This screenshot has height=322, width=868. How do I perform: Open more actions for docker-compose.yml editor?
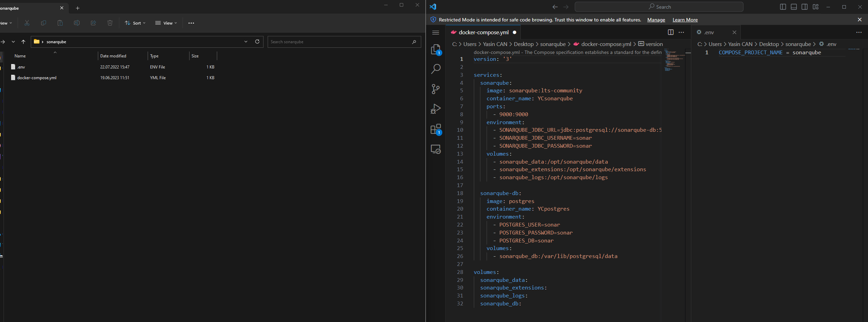(x=681, y=32)
